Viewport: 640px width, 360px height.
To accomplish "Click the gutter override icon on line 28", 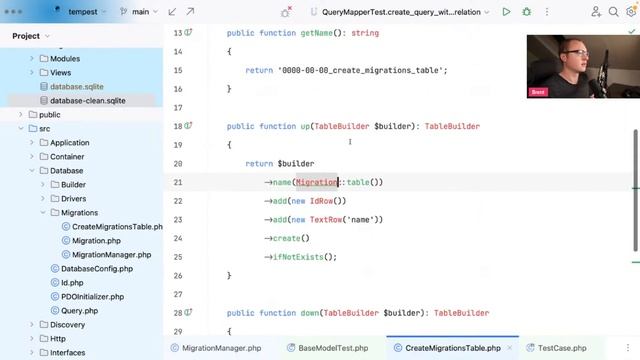I will coord(188,313).
